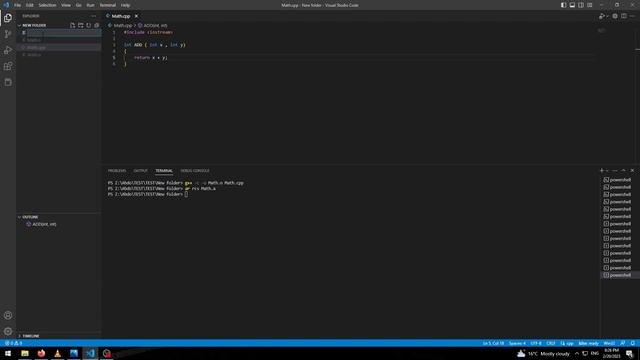The height and width of the screenshot is (360, 640).
Task: Collapse all folders in Explorer
Action: [97, 25]
